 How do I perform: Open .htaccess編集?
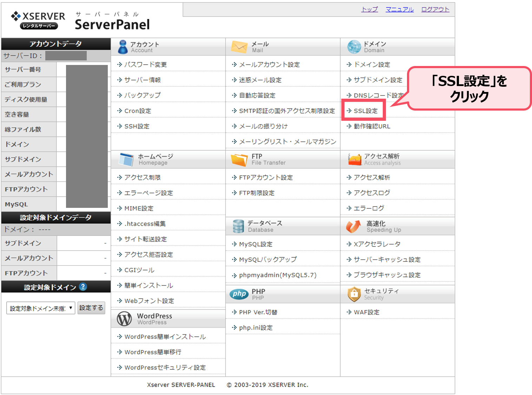tap(145, 224)
